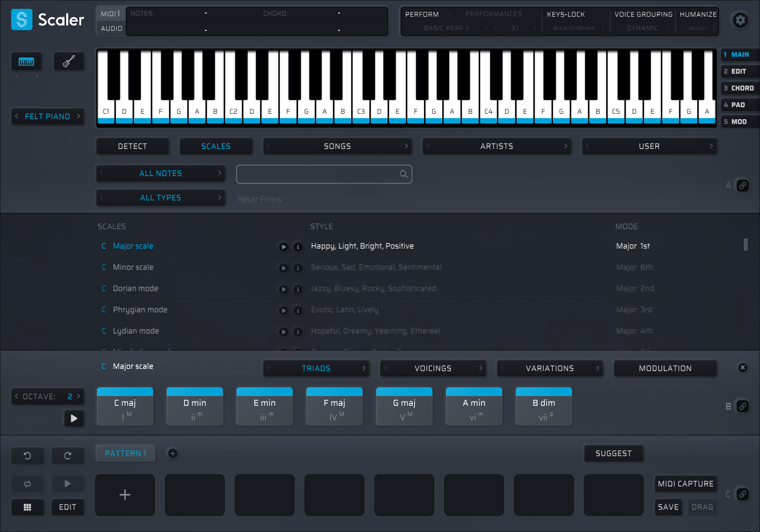Add a new pattern with plus icon
This screenshot has height=532, width=760.
(x=172, y=453)
